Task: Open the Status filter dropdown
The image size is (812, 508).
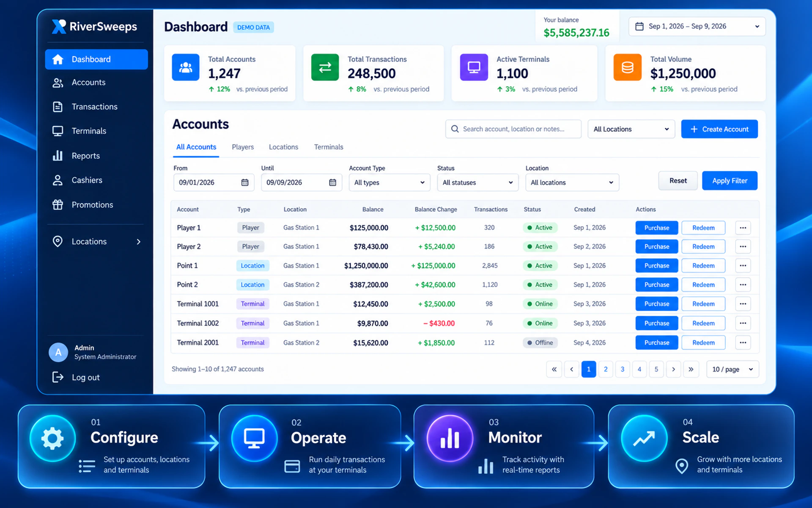Action: 477,182
